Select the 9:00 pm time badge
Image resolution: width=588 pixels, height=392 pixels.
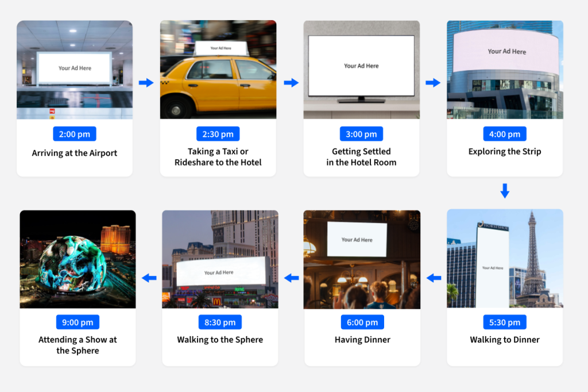tap(78, 322)
